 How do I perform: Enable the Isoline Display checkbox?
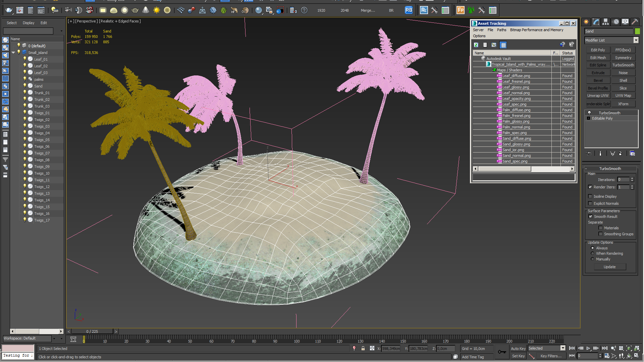pyautogui.click(x=590, y=196)
